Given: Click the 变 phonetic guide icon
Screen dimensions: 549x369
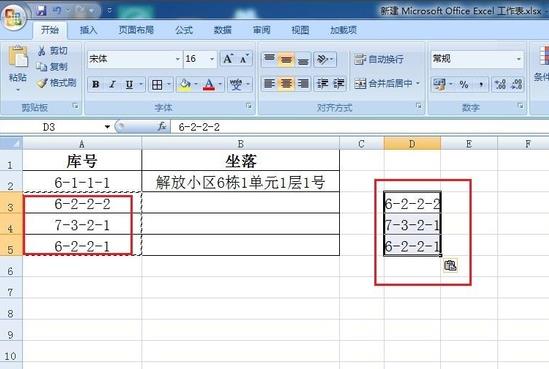Looking at the screenshot, I should tap(236, 84).
